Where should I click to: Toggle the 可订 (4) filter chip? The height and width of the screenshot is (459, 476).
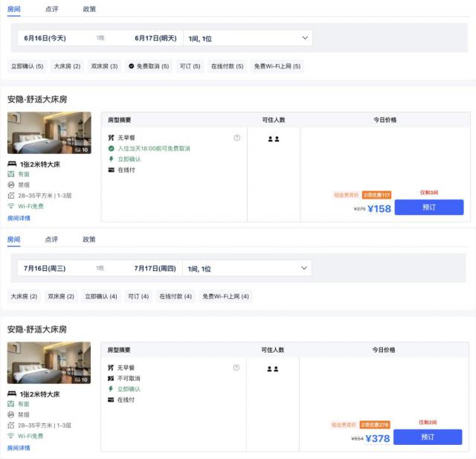(138, 296)
